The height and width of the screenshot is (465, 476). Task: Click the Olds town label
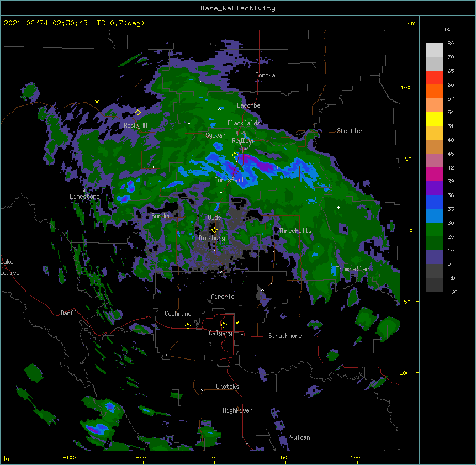(x=214, y=218)
